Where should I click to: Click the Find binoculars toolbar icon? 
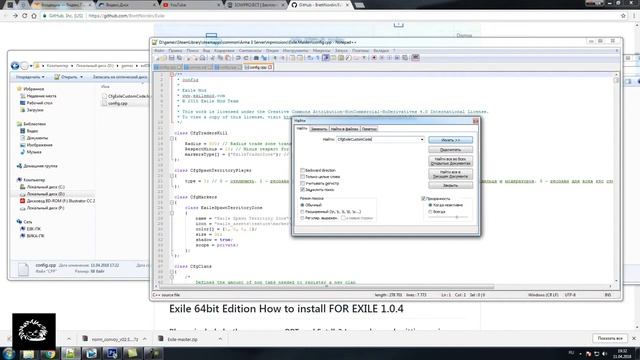coord(256,58)
